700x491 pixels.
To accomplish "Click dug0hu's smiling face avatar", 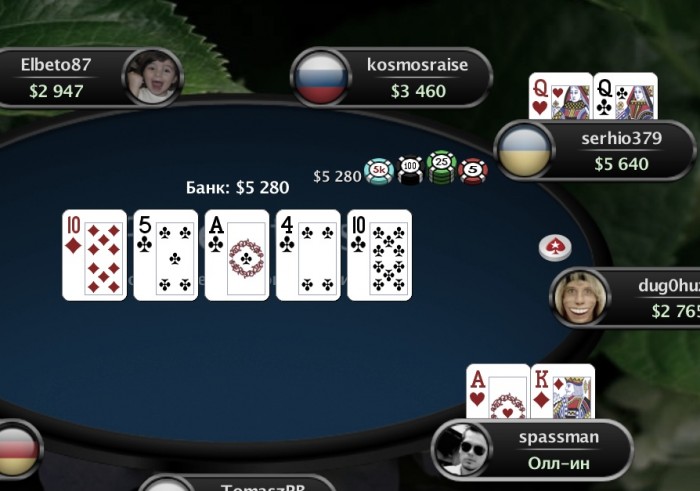I will [580, 298].
